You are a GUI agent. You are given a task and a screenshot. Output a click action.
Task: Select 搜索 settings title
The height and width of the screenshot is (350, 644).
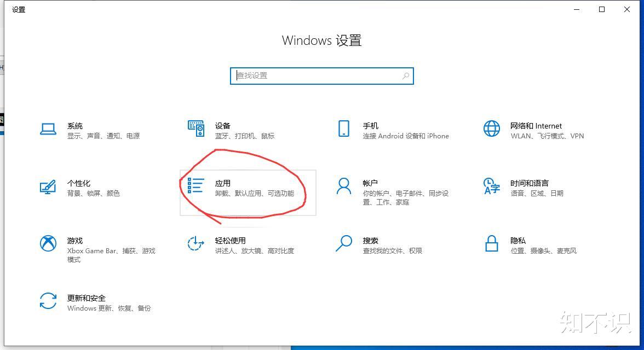370,241
